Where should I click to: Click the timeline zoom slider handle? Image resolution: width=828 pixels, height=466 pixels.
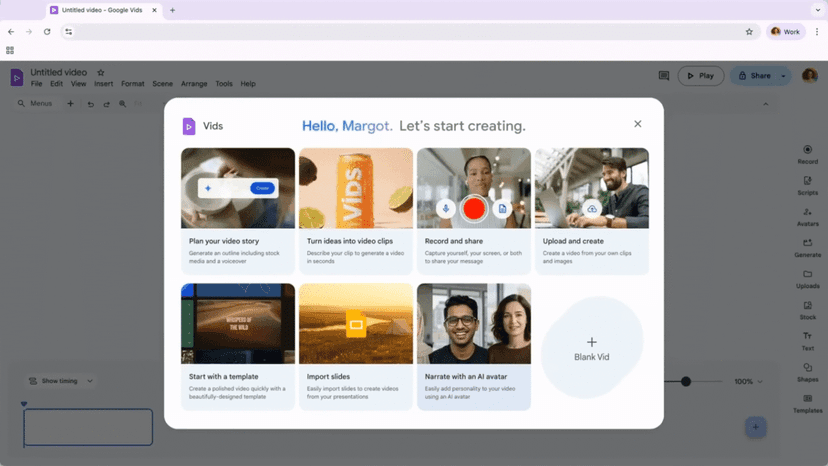coord(686,381)
